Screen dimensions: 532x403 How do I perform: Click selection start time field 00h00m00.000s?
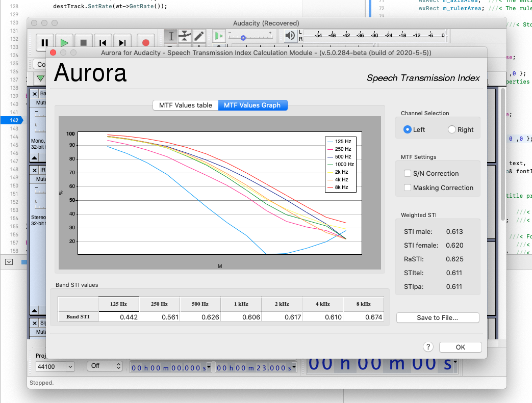169,368
